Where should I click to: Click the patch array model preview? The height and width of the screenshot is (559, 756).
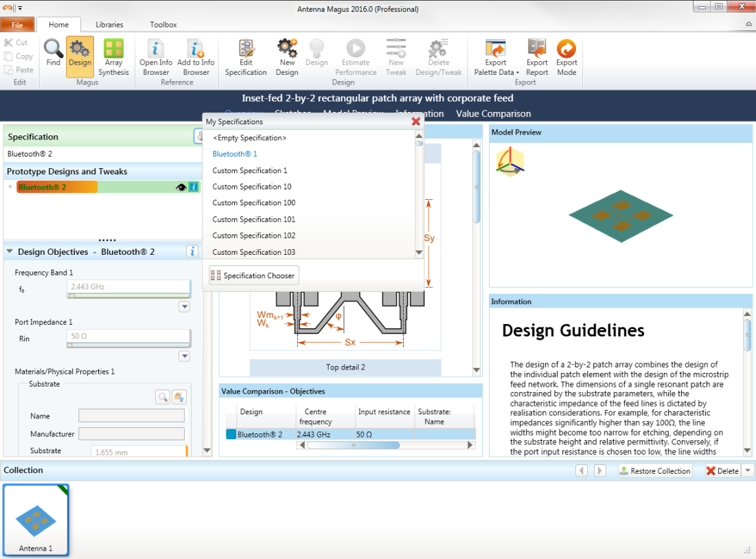pos(621,216)
